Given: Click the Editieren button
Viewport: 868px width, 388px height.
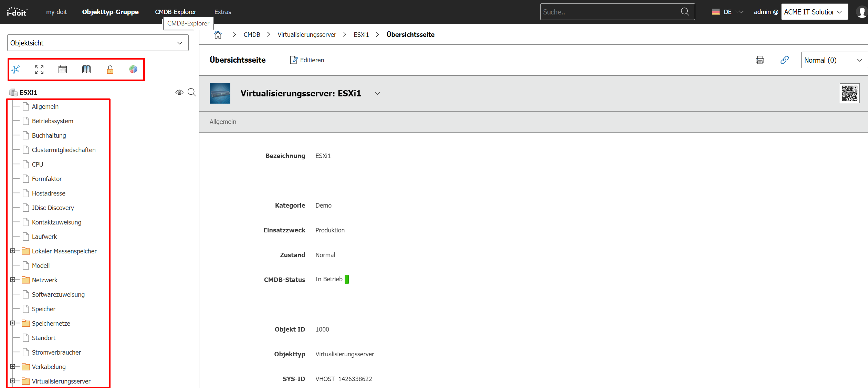Looking at the screenshot, I should click(x=307, y=60).
